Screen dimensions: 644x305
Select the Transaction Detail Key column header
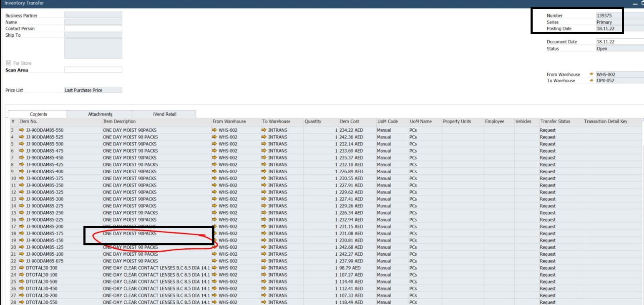612,121
